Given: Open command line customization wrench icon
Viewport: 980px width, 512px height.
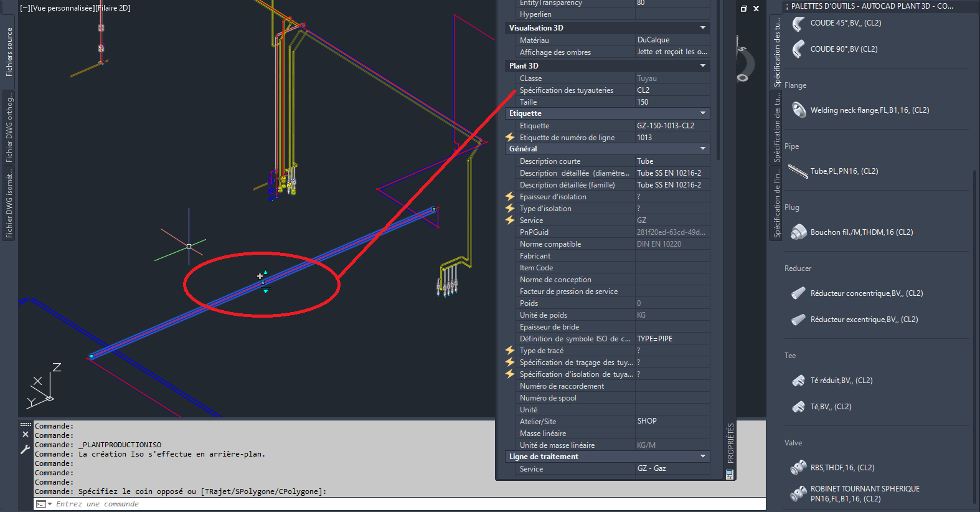Looking at the screenshot, I should pos(26,449).
